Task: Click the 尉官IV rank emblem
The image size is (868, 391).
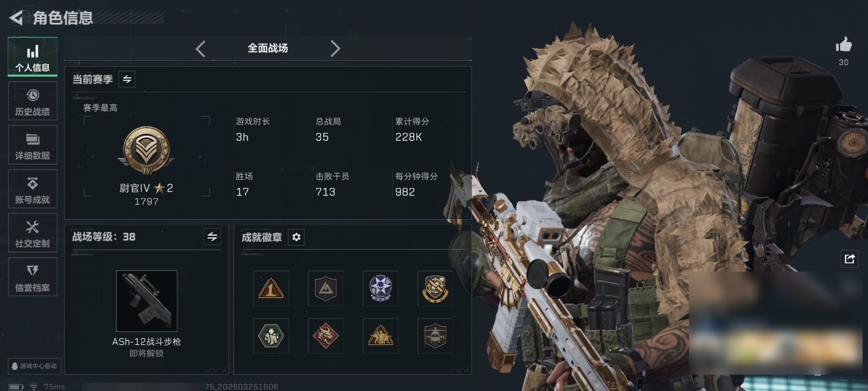Action: (x=146, y=150)
